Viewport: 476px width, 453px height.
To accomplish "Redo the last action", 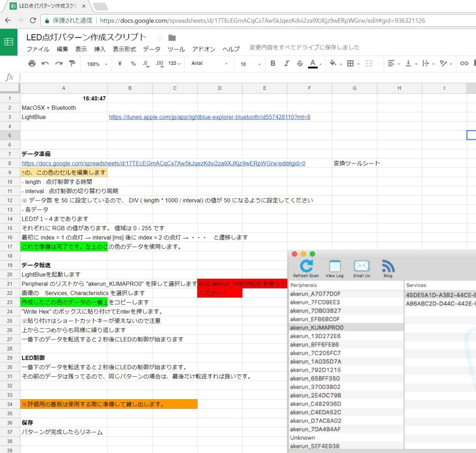I will click(x=59, y=63).
